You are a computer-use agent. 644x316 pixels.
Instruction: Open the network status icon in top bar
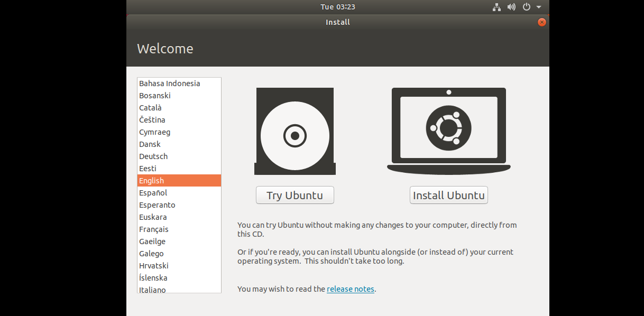496,7
